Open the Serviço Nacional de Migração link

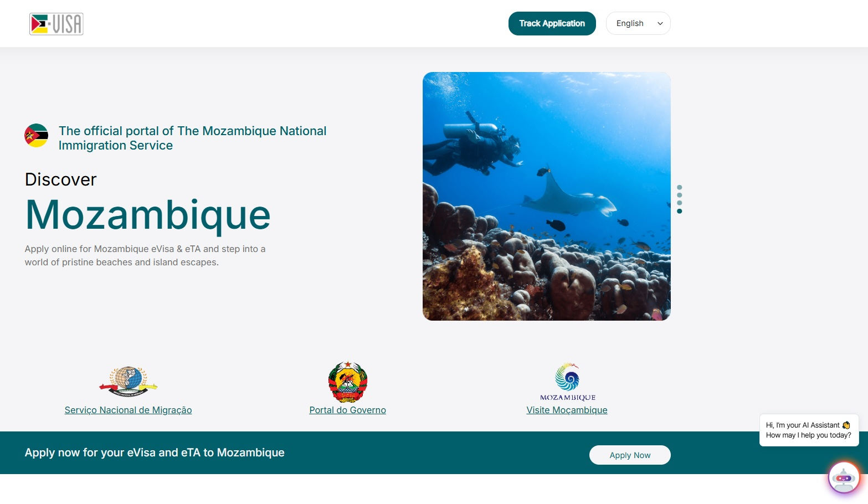(x=128, y=410)
